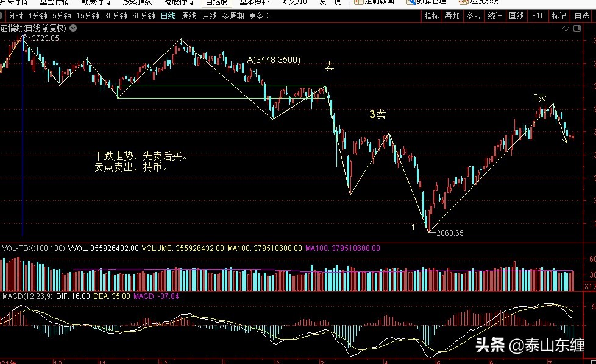Select the 30分钟 period

coord(116,16)
